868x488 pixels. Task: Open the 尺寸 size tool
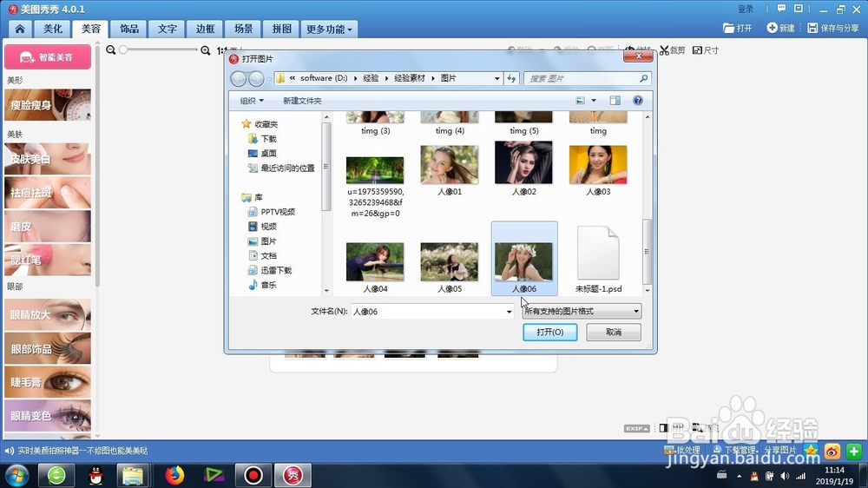(705, 50)
